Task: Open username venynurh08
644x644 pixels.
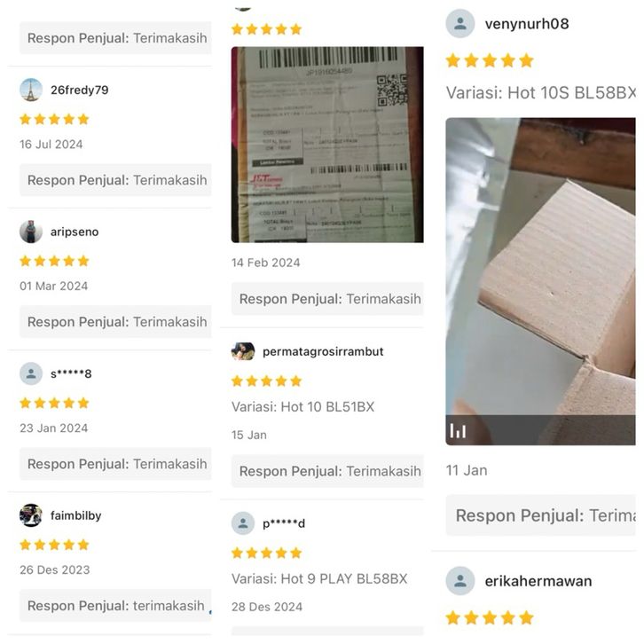Action: pyautogui.click(x=527, y=24)
